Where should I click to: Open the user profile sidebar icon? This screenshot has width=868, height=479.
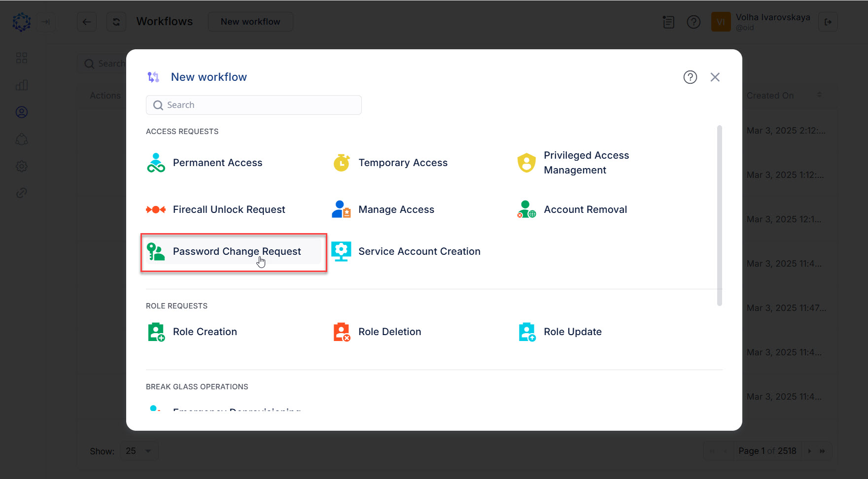(x=21, y=112)
